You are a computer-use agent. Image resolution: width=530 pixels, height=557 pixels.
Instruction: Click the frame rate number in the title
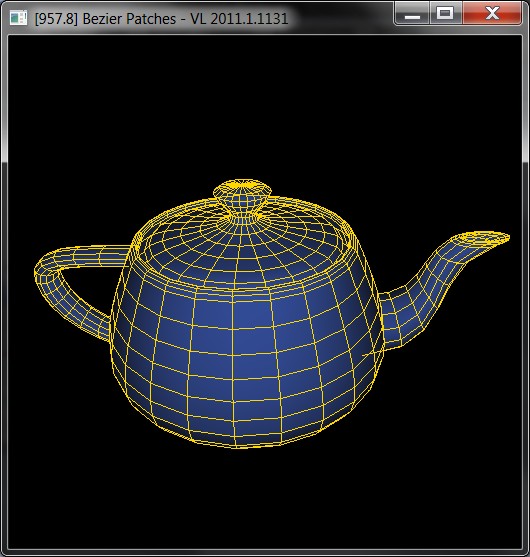tap(56, 18)
